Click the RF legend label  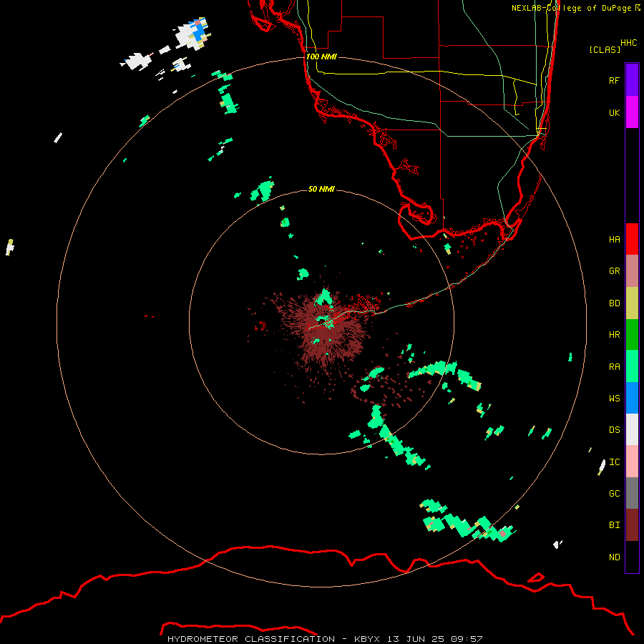614,81
